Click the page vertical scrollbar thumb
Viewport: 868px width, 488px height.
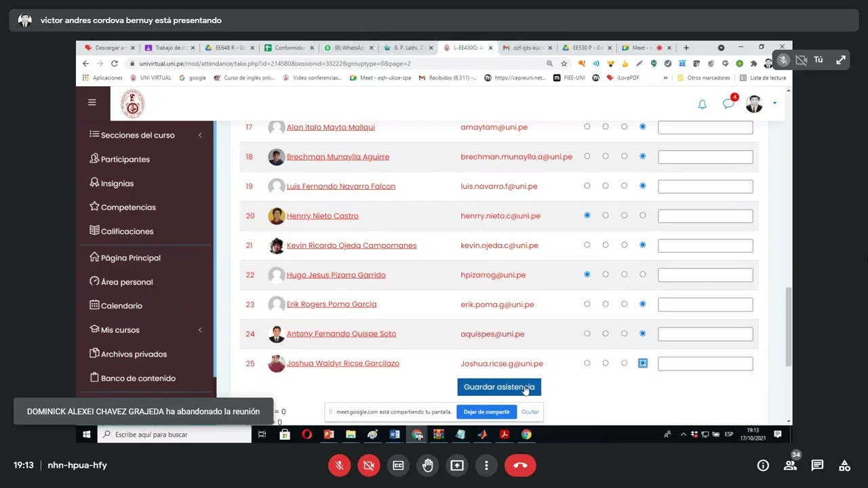point(788,326)
